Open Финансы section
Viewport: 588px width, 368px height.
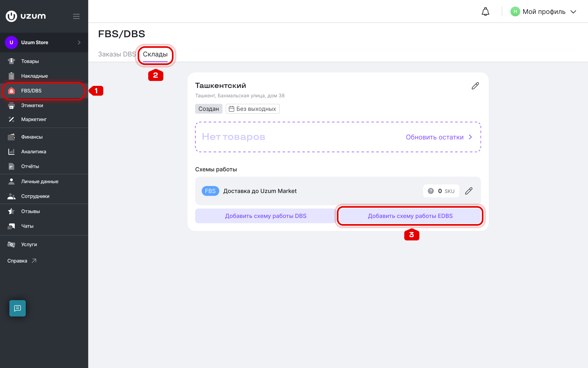[x=44, y=137]
